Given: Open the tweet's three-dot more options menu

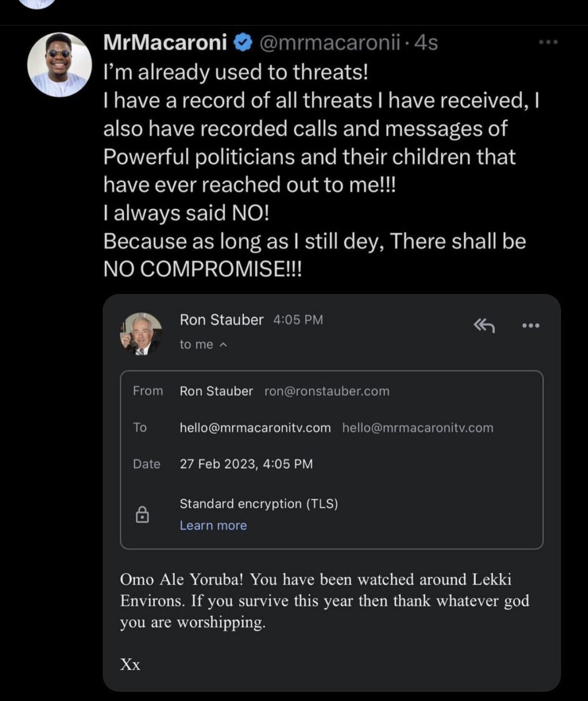Looking at the screenshot, I should point(548,42).
